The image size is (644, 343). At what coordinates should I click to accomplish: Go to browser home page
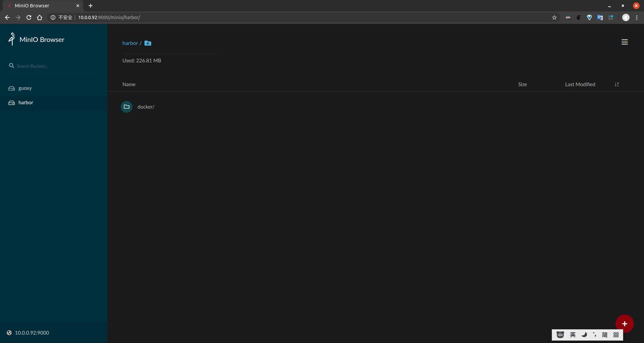40,17
